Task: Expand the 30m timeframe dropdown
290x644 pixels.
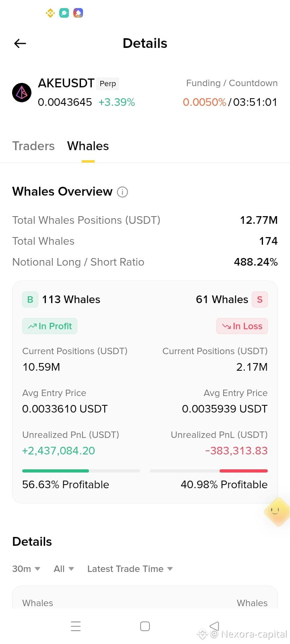Action: point(26,569)
